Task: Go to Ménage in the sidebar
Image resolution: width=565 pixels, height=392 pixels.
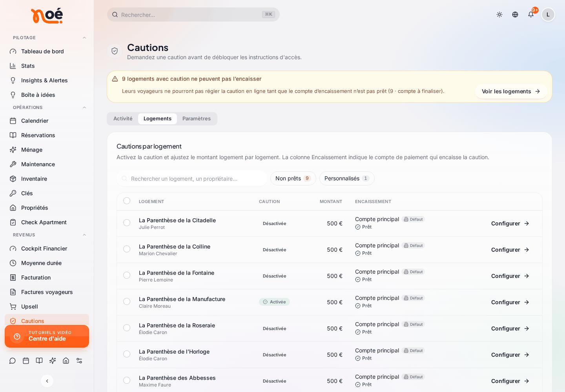Action: pyautogui.click(x=47, y=150)
